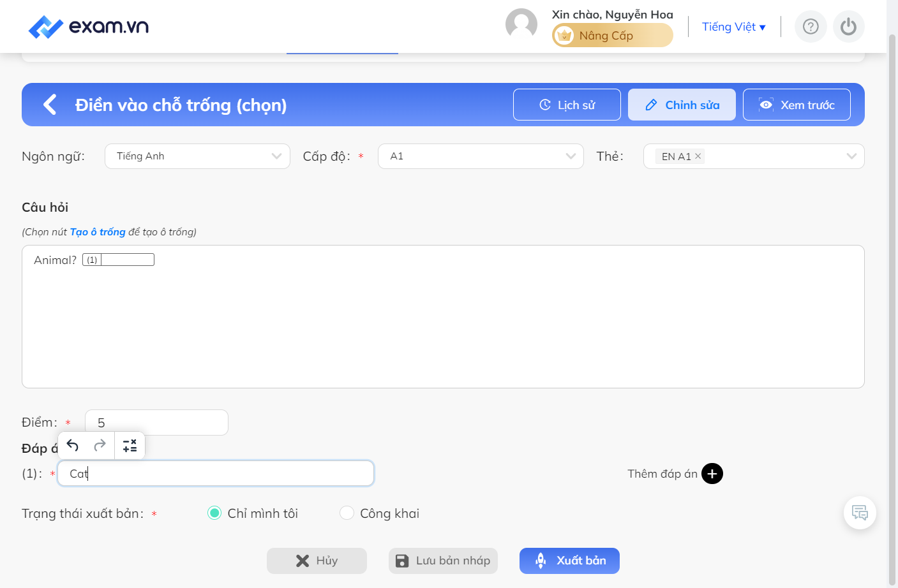The width and height of the screenshot is (898, 588).
Task: Click the Điểm score input field
Action: (x=156, y=422)
